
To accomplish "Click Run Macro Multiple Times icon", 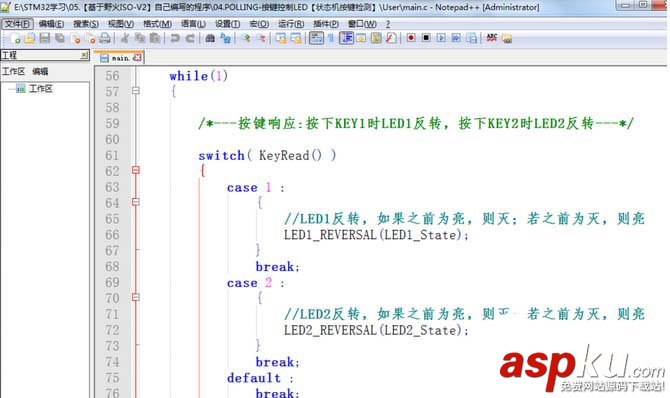I will 456,38.
